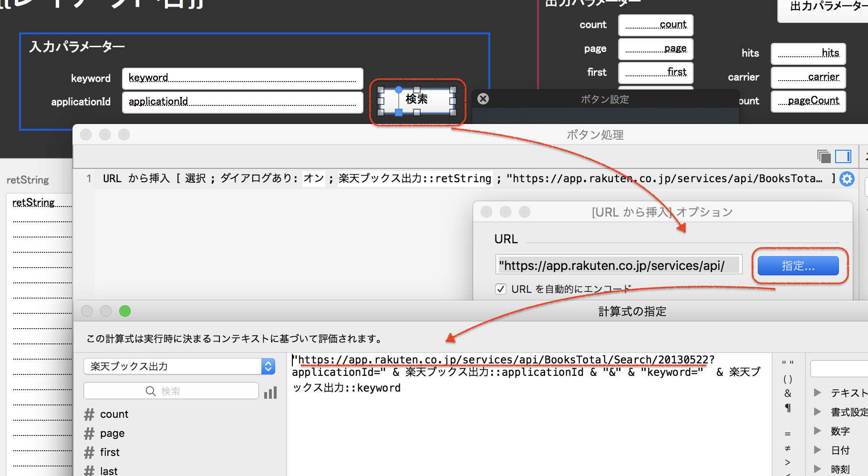Click the 入力パラメーター heading text

click(x=77, y=47)
